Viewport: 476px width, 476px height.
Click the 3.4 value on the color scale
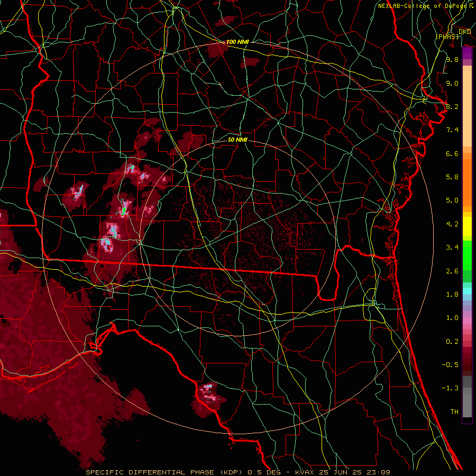pyautogui.click(x=452, y=248)
